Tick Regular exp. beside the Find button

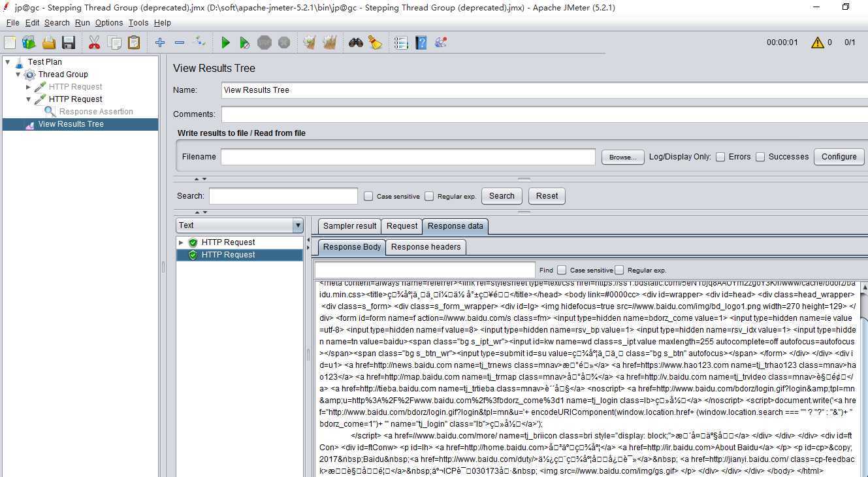click(619, 270)
